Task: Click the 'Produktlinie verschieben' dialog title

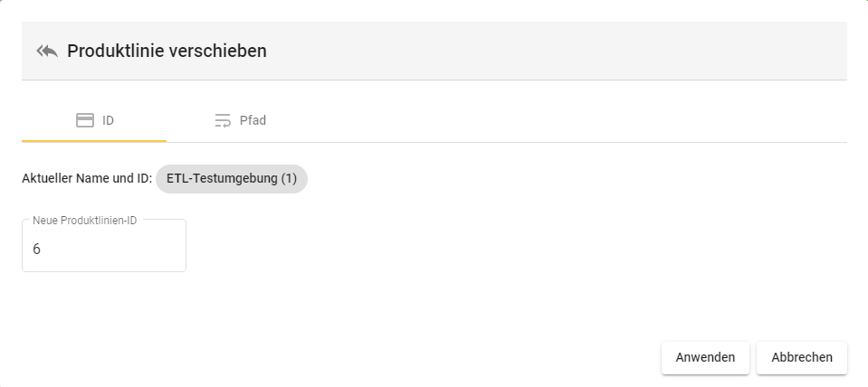Action: [167, 51]
